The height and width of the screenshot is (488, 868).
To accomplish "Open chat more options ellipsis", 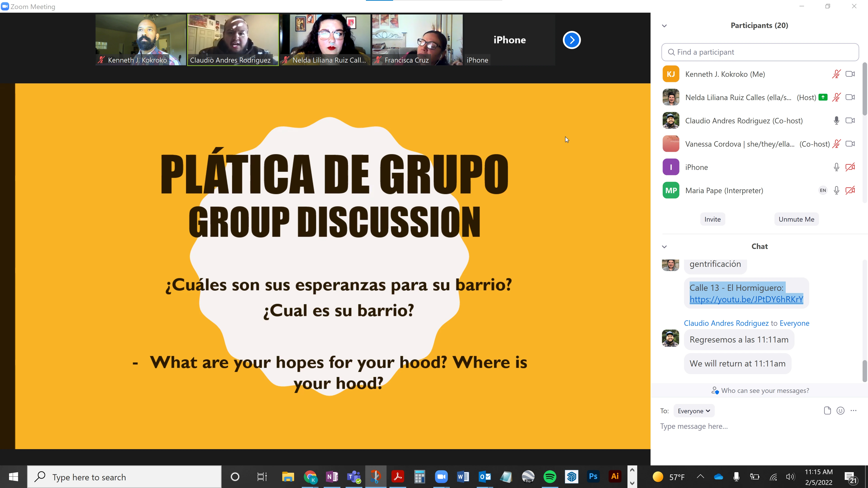I will click(x=854, y=411).
